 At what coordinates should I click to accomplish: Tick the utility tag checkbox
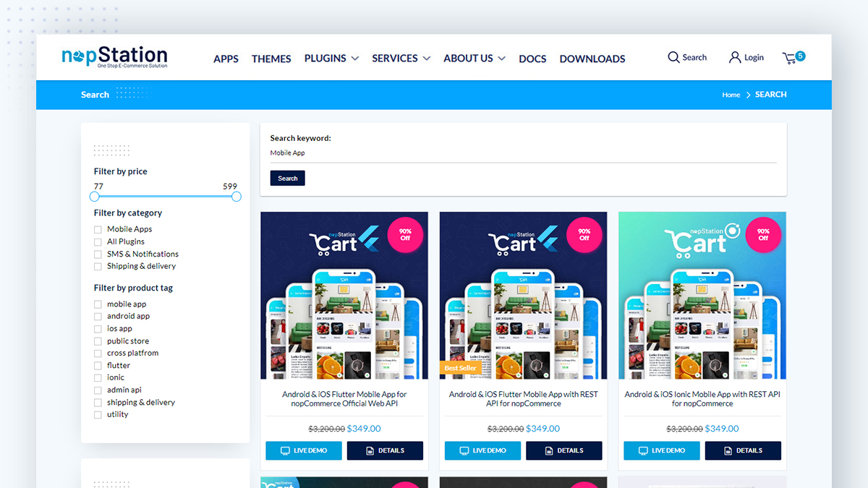[98, 415]
